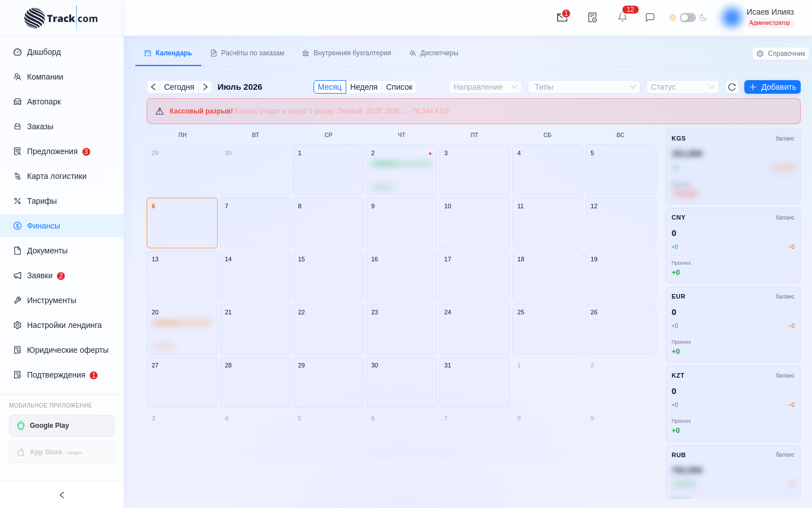
Task: Click the RUB balance card header
Action: click(733, 455)
